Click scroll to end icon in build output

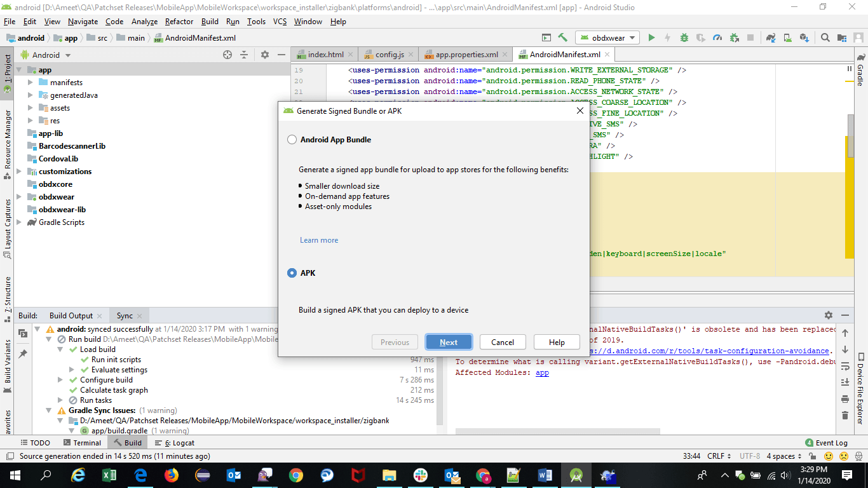point(845,382)
